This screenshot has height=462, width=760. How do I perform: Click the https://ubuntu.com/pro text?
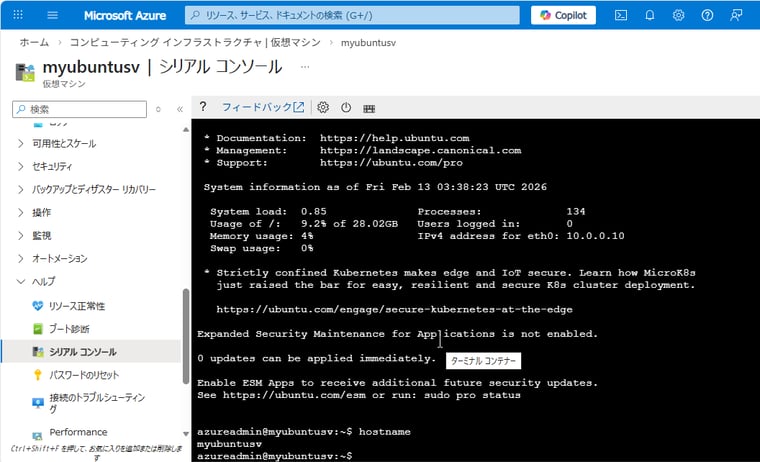(x=391, y=163)
